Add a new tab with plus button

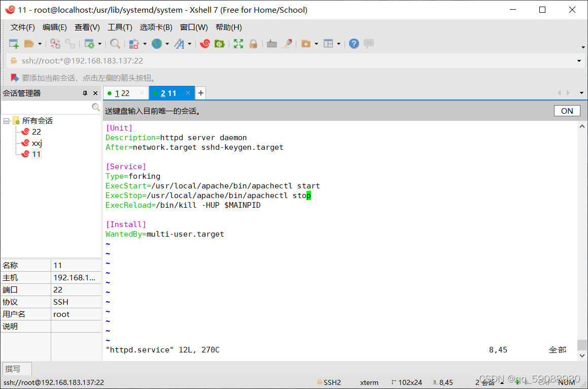(201, 93)
